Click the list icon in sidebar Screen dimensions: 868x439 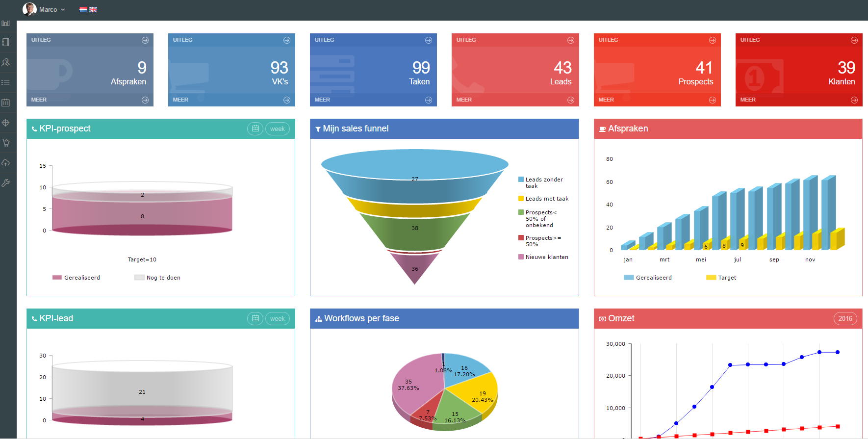pyautogui.click(x=6, y=82)
